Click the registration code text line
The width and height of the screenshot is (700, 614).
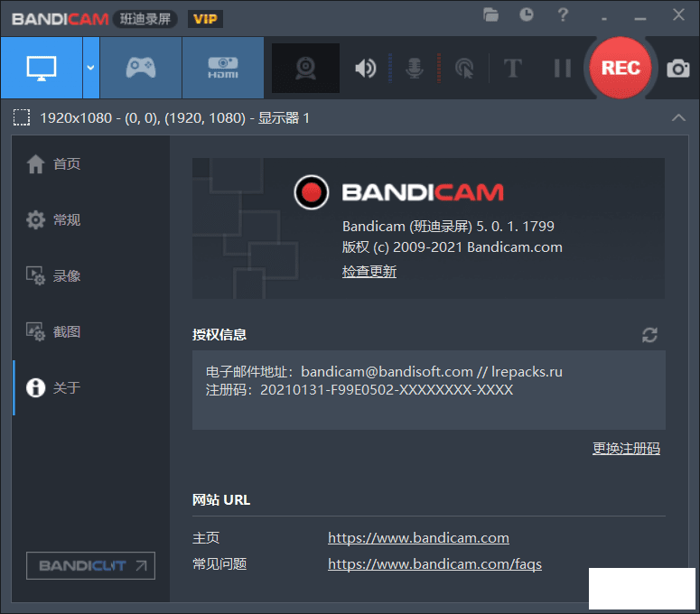tap(359, 390)
